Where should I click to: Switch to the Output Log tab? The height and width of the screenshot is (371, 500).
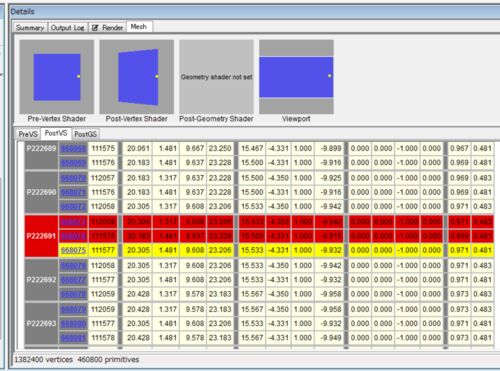coord(68,28)
